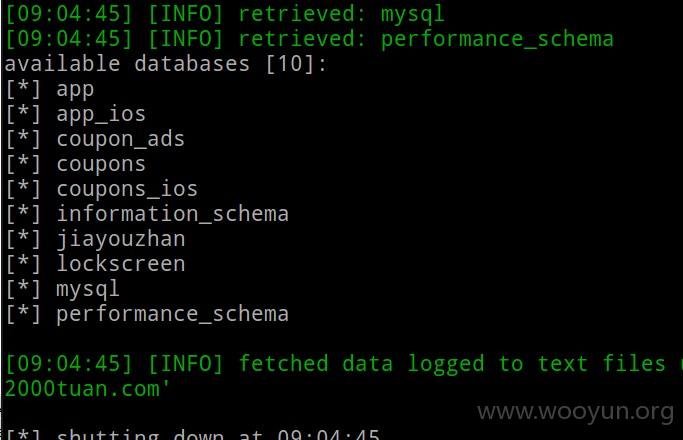The height and width of the screenshot is (440, 683).
Task: Click the 'app' database name
Action: click(x=75, y=90)
